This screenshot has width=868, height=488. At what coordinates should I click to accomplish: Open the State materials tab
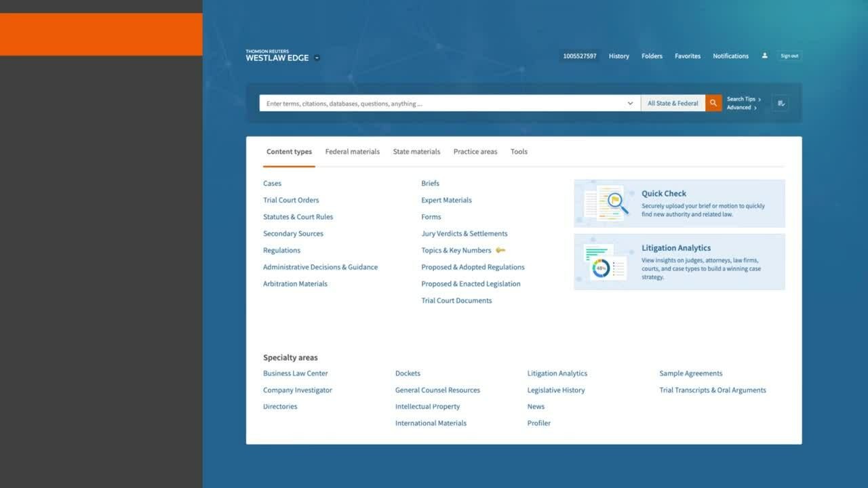(416, 152)
